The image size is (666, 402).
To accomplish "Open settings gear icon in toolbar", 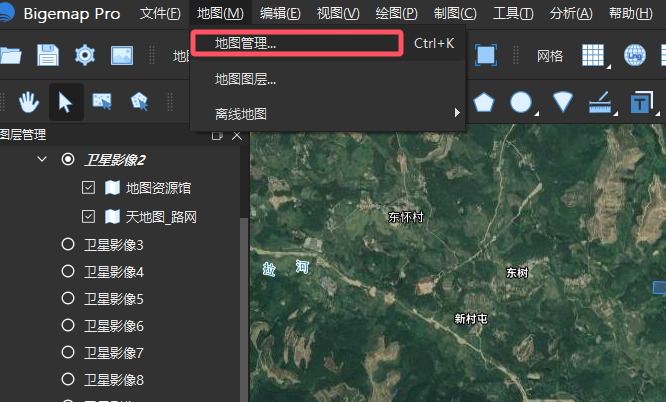I will [85, 55].
